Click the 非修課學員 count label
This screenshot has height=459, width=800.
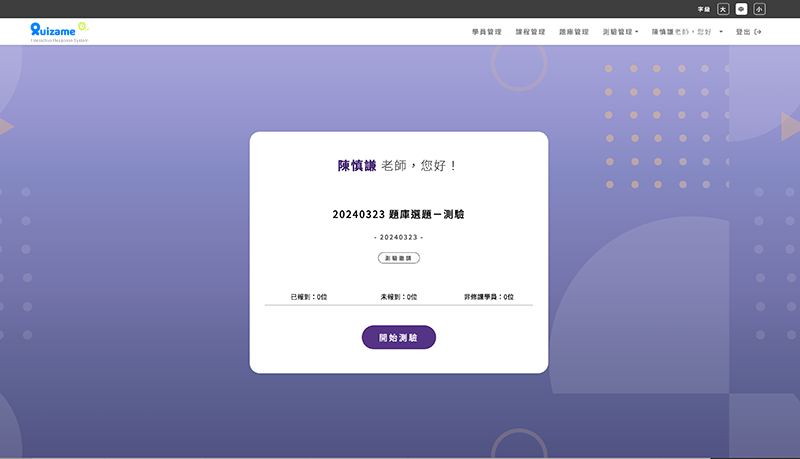[488, 297]
